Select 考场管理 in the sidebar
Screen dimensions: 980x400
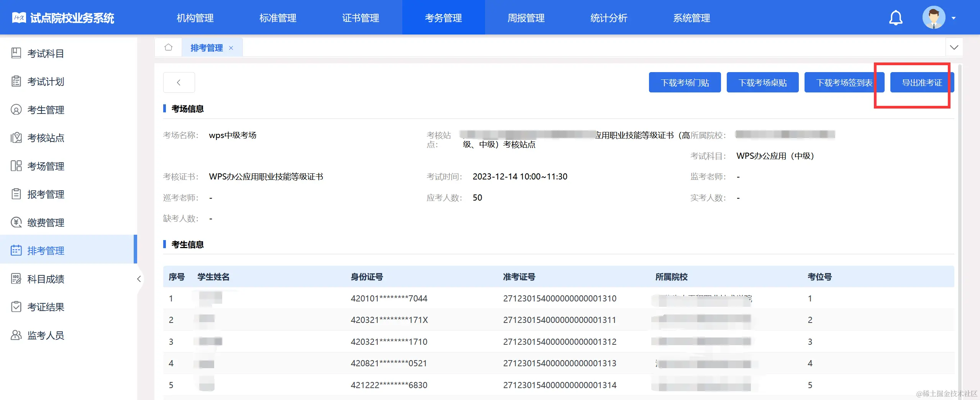tap(46, 166)
